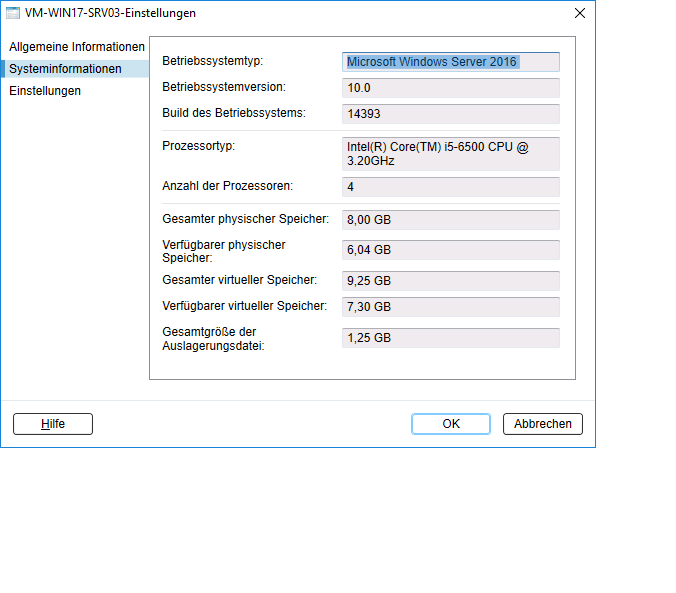Click the Verfügbarer physischer Speicher 6,04 GB field
Image resolution: width=676 pixels, height=593 pixels.
[450, 250]
